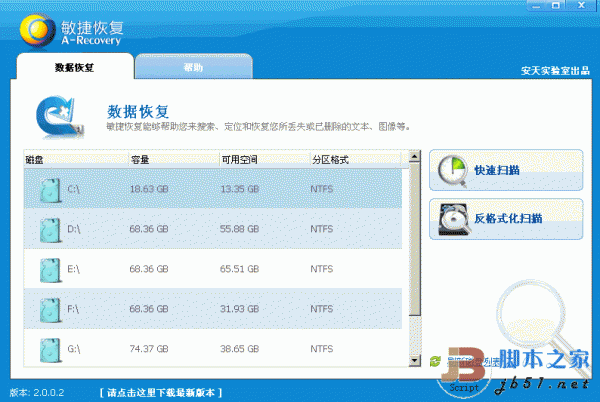Viewport: 600px width, 402px height.
Task: Click NTFS in the C:\ row
Action: click(321, 189)
